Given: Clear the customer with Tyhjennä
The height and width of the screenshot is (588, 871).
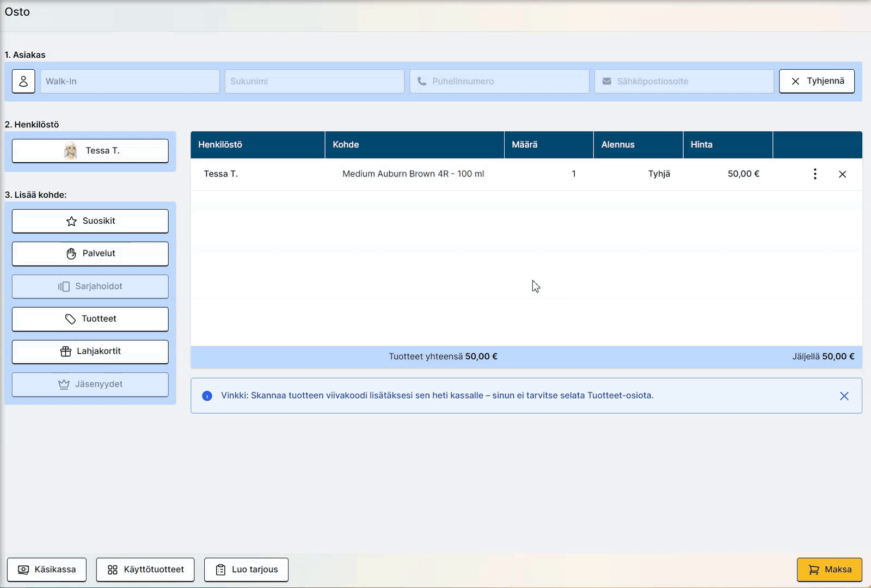Looking at the screenshot, I should click(x=817, y=81).
